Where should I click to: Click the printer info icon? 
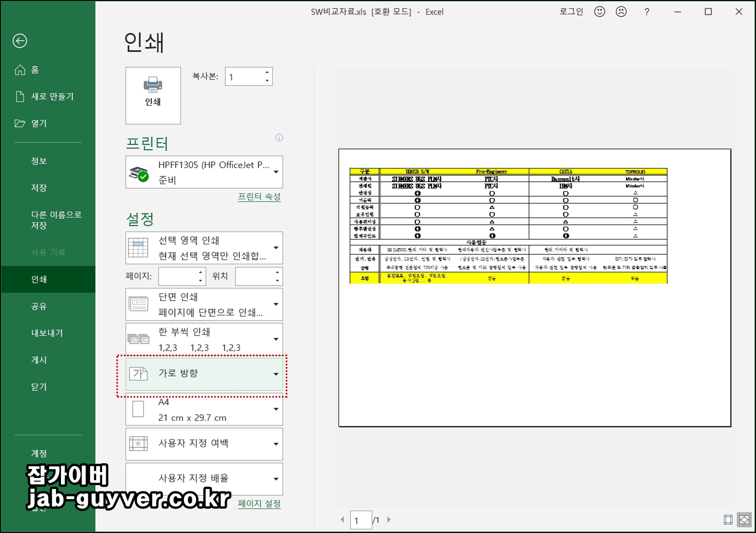tap(279, 137)
